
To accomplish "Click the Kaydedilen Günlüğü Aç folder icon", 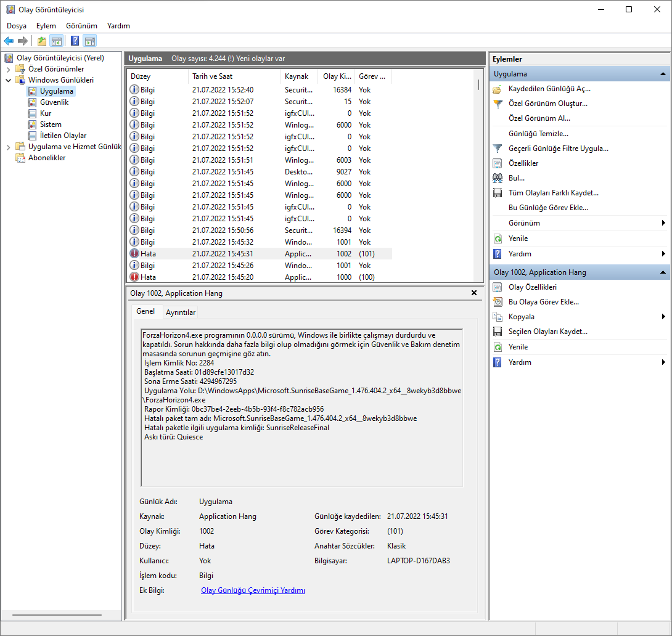I will click(498, 89).
